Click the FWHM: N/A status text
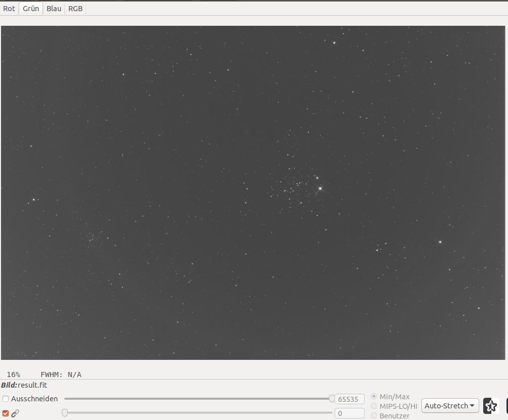Viewport: 508px width, 420px height. pos(61,375)
